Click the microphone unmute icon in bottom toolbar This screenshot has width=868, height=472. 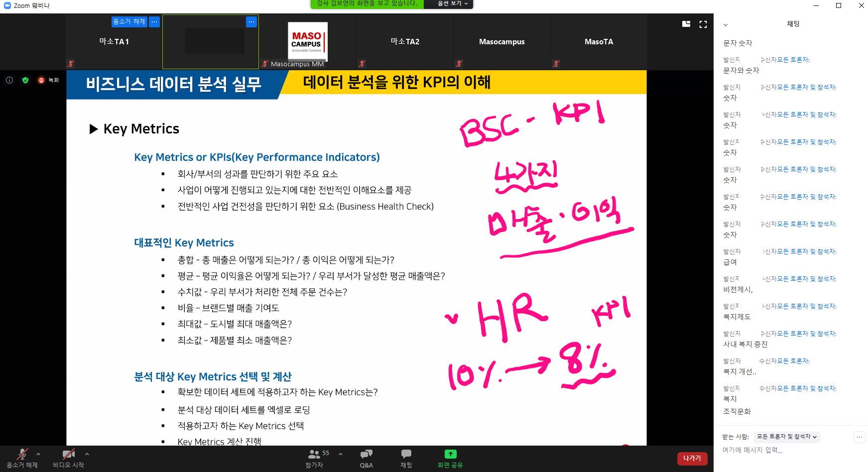tap(22, 454)
